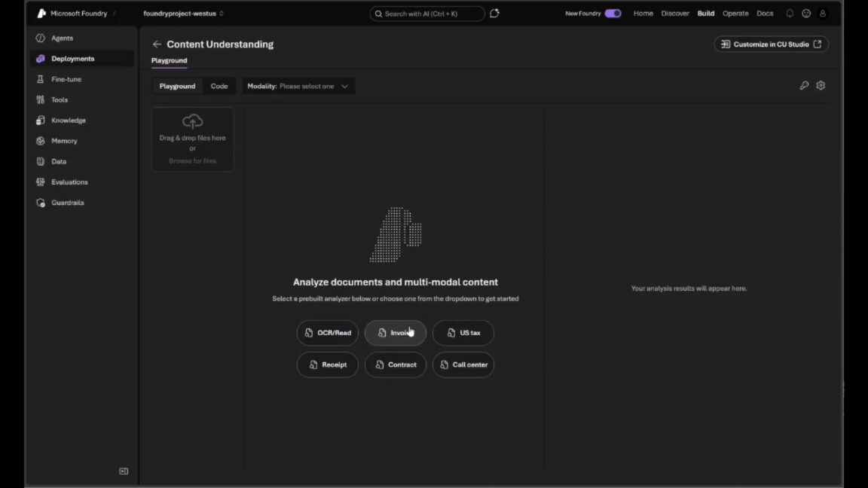Click Customize in CU Studio
Viewport: 868px width, 488px height.
click(x=771, y=44)
